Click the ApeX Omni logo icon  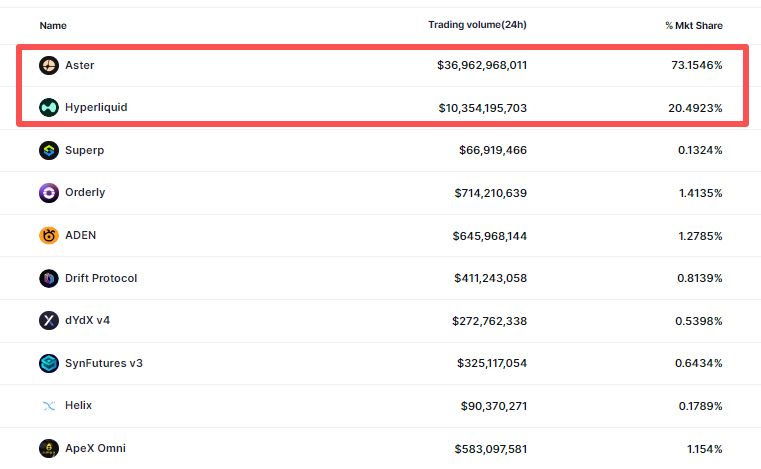49,448
